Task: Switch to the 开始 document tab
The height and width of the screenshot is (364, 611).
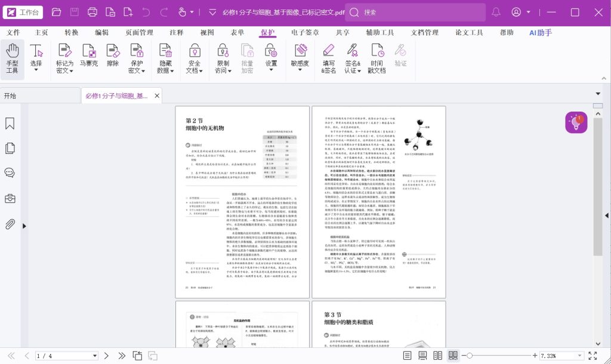Action: pyautogui.click(x=10, y=95)
